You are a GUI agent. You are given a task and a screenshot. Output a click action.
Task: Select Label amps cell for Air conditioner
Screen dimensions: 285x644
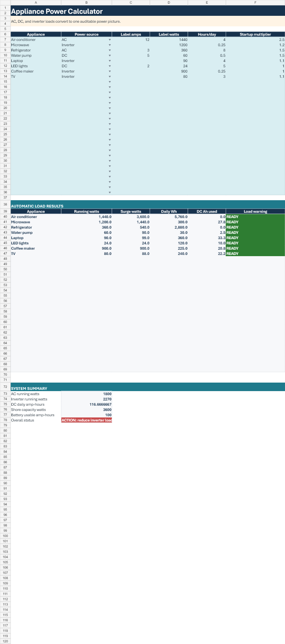point(131,40)
